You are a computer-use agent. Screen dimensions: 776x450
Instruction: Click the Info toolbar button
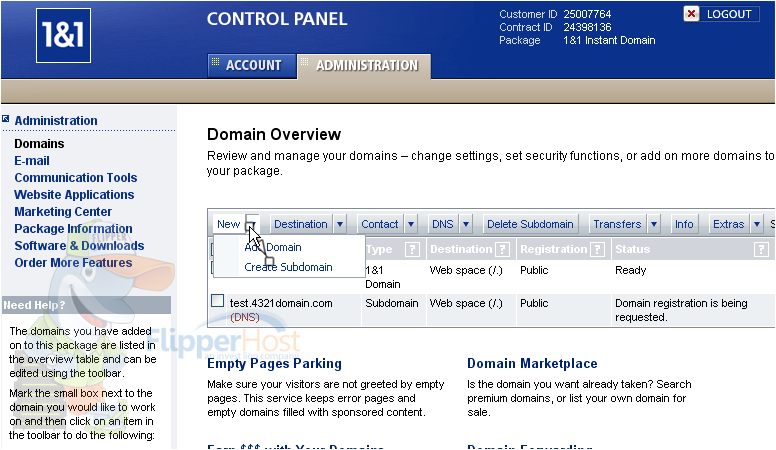(x=684, y=224)
